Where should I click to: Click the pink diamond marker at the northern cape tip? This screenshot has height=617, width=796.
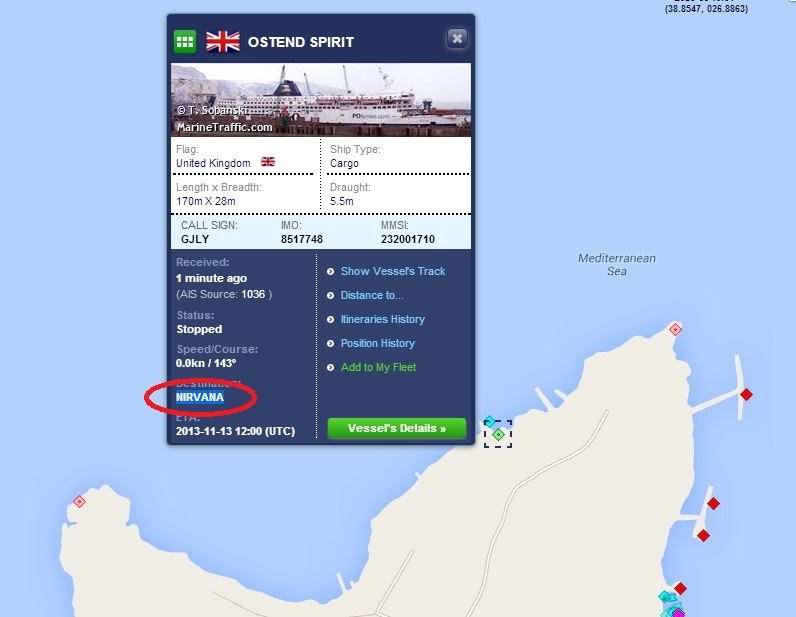pos(675,330)
